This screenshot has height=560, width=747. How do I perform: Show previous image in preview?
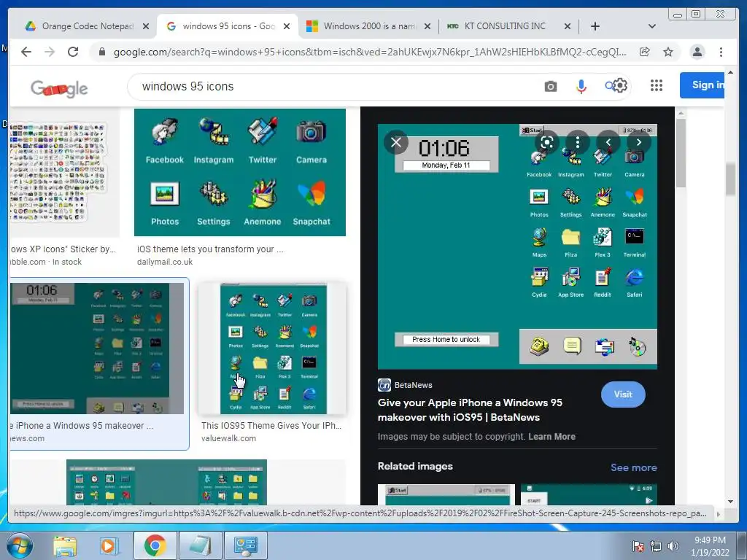click(608, 142)
